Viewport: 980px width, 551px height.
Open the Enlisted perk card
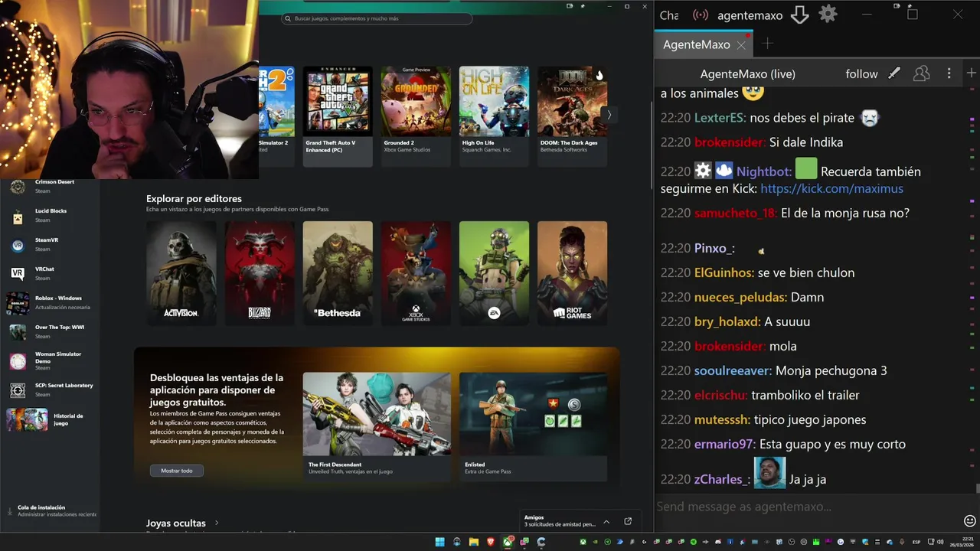click(x=533, y=426)
